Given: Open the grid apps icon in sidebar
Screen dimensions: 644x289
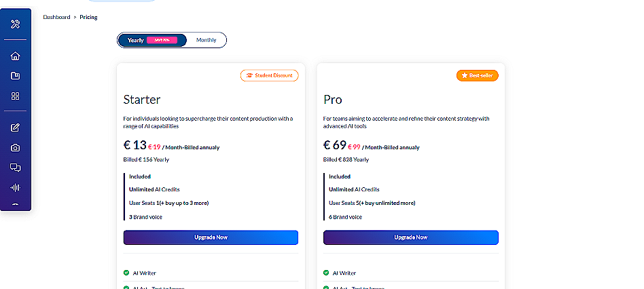Looking at the screenshot, I should [x=15, y=96].
